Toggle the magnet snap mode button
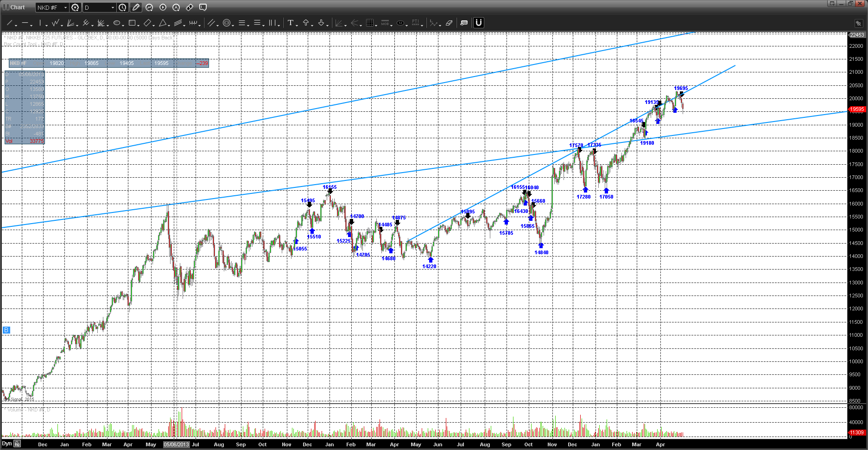Viewport: 868px width, 450px height. pyautogui.click(x=479, y=23)
